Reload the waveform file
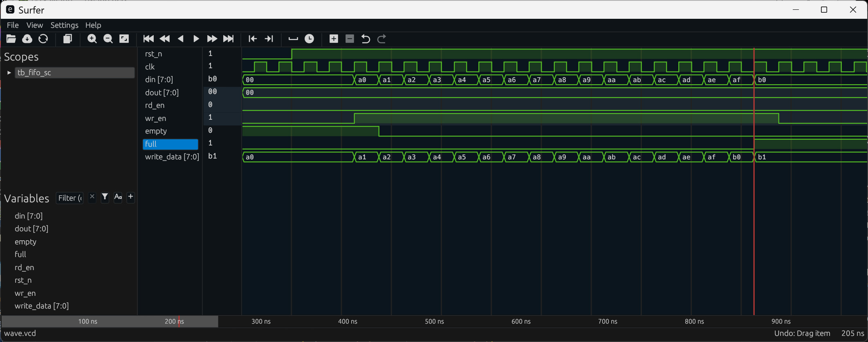The image size is (868, 342). tap(43, 39)
